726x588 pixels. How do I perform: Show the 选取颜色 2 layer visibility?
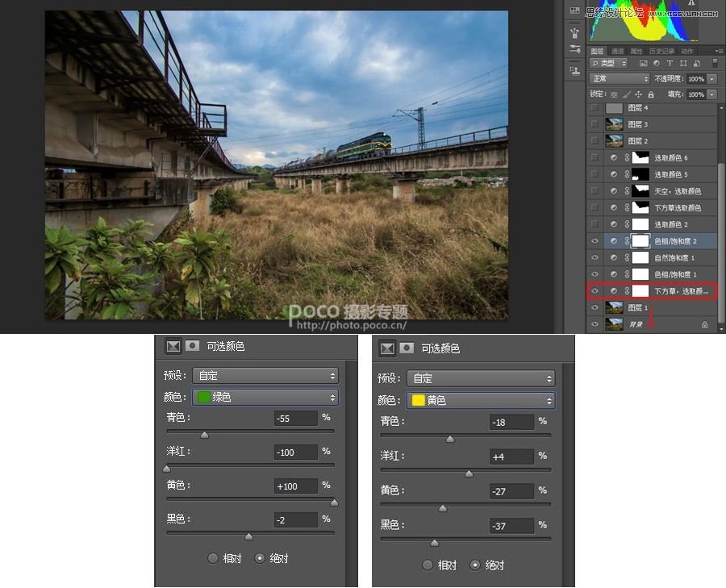pos(595,224)
